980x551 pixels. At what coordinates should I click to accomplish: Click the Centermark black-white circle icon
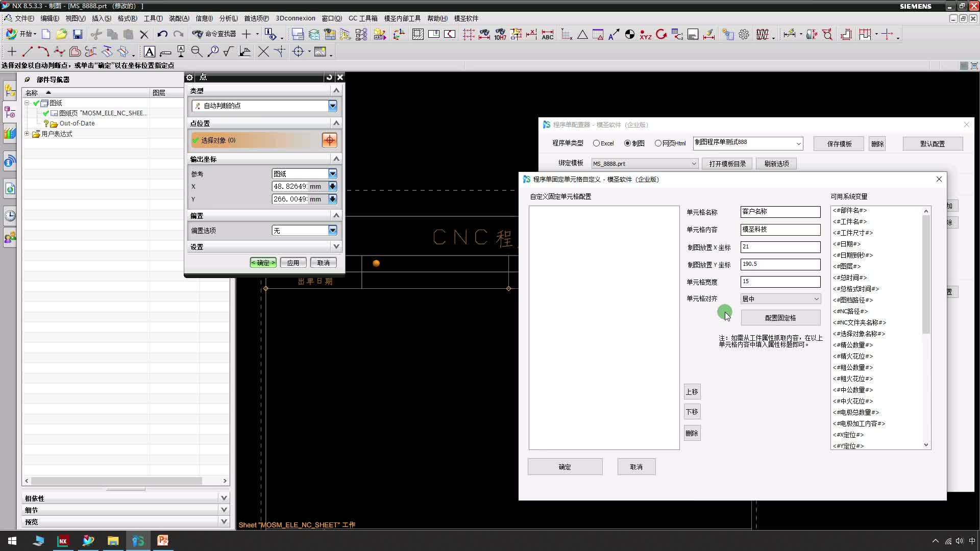pos(630,34)
